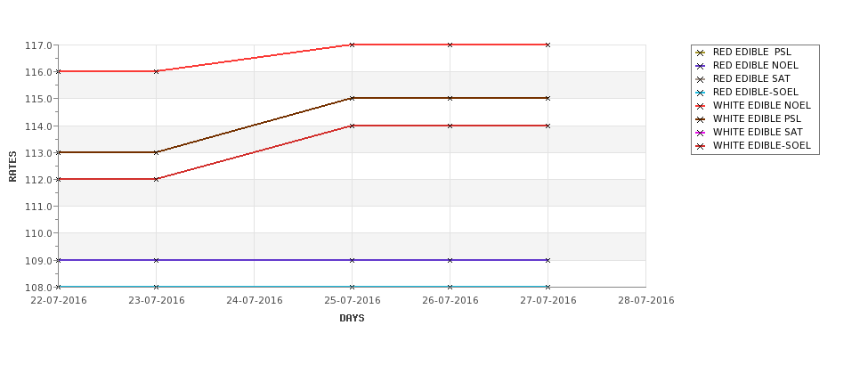Click the WHITE EDIBLE SAT legend marker
This screenshot has height=382, width=868.
point(701,133)
